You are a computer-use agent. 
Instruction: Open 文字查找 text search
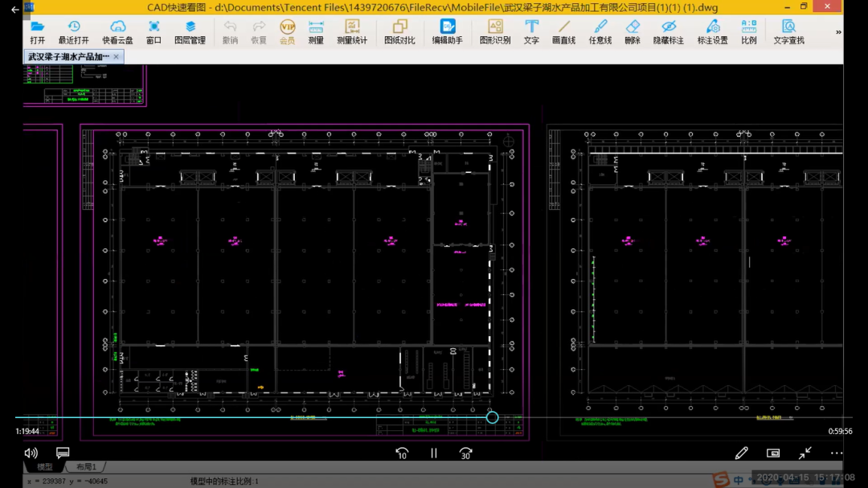tap(788, 32)
